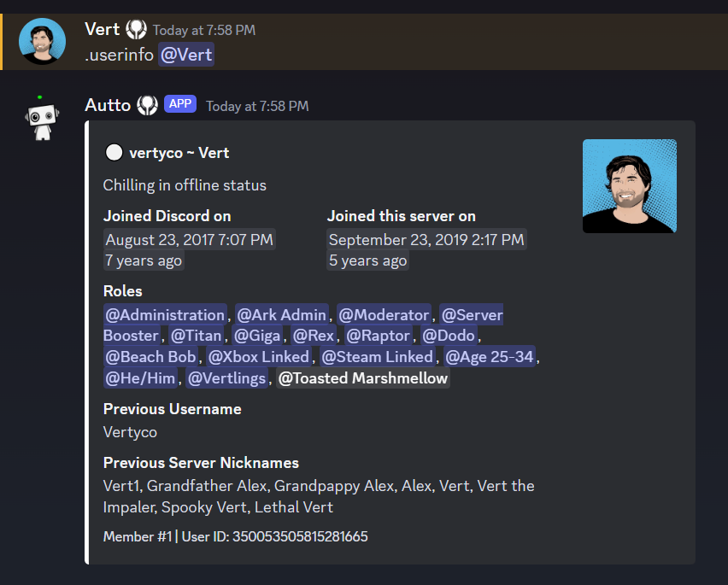This screenshot has width=728, height=585.
Task: Open Vert's avatar beside the .userinfo message
Action: point(42,41)
